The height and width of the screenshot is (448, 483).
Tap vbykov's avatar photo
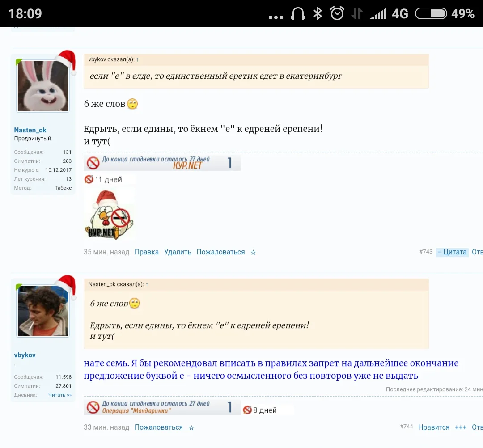coord(43,311)
